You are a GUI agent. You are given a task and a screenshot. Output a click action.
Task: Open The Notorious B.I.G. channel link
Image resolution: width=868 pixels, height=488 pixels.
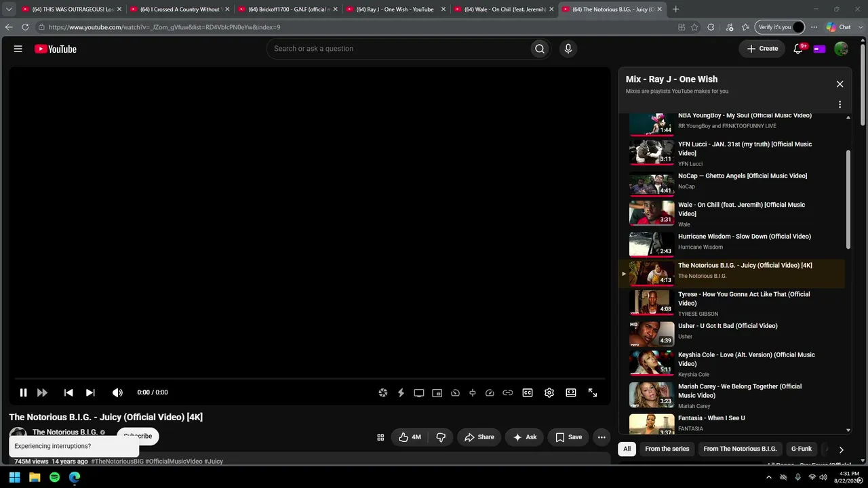click(65, 432)
